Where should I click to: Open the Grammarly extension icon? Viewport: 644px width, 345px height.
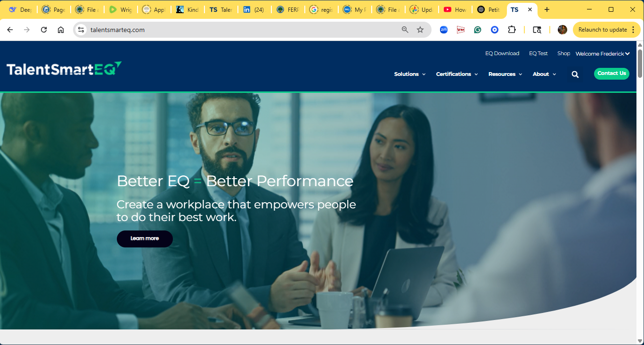tap(478, 30)
